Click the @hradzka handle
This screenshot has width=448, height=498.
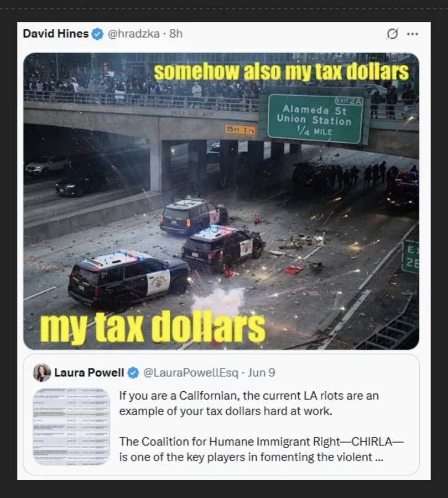click(x=134, y=33)
